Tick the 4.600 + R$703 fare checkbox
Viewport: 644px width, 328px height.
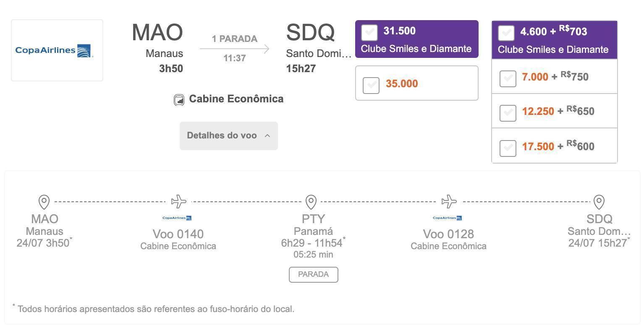tap(506, 33)
